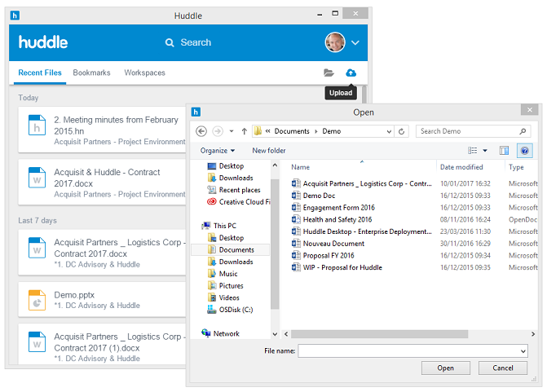Screen dimensions: 547x392
Task: Click the search magnifier in Search Demo
Action: tap(523, 131)
